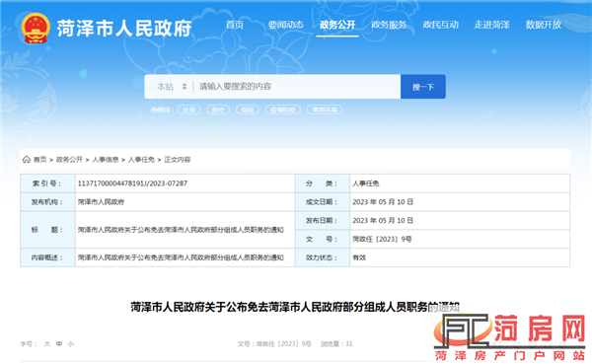Click the 成文日期 value 2023年05月10日

[x=383, y=202]
